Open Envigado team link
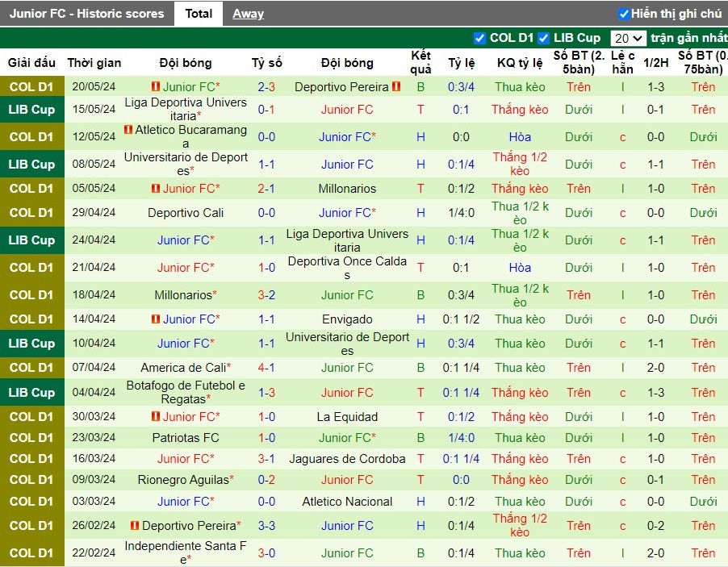The height and width of the screenshot is (567, 728). pyautogui.click(x=347, y=319)
